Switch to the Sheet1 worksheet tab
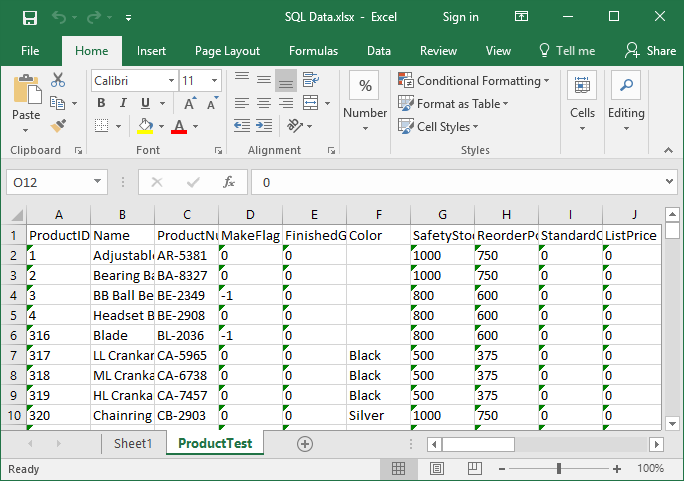684x481 pixels. tap(133, 443)
